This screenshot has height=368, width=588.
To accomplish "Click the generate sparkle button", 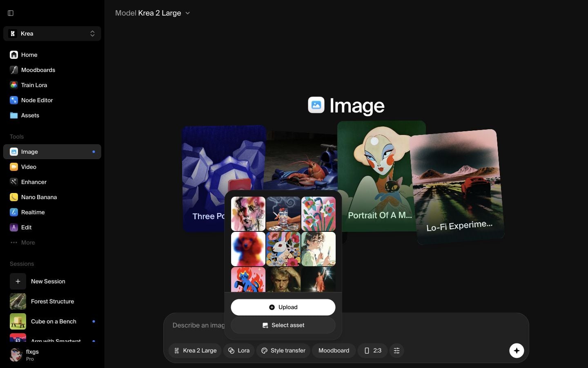I will click(x=517, y=350).
